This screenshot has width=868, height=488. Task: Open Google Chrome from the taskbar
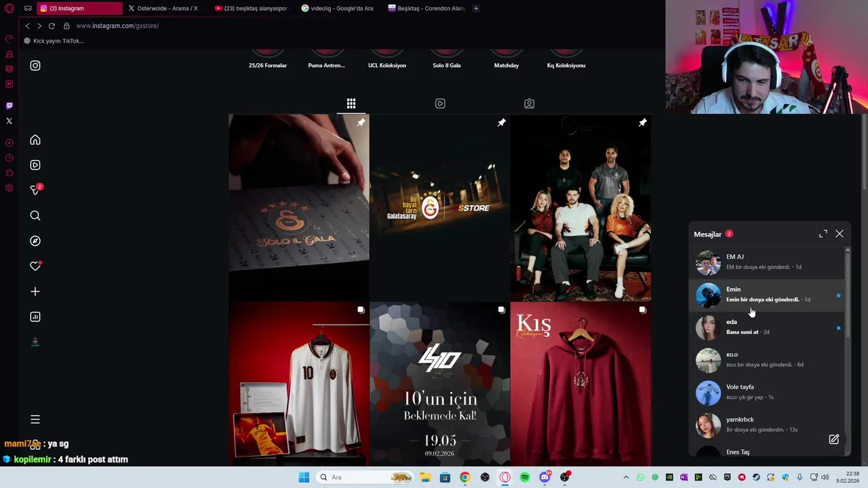pos(465,477)
